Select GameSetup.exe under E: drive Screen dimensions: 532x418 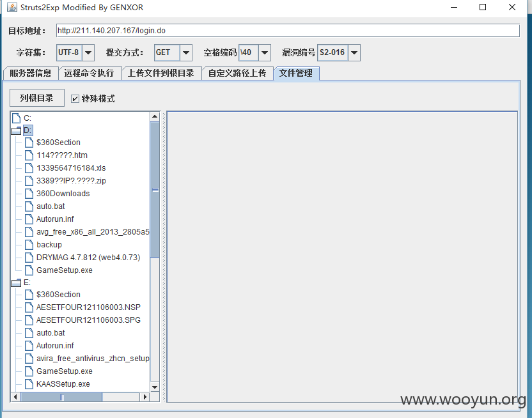click(x=65, y=371)
